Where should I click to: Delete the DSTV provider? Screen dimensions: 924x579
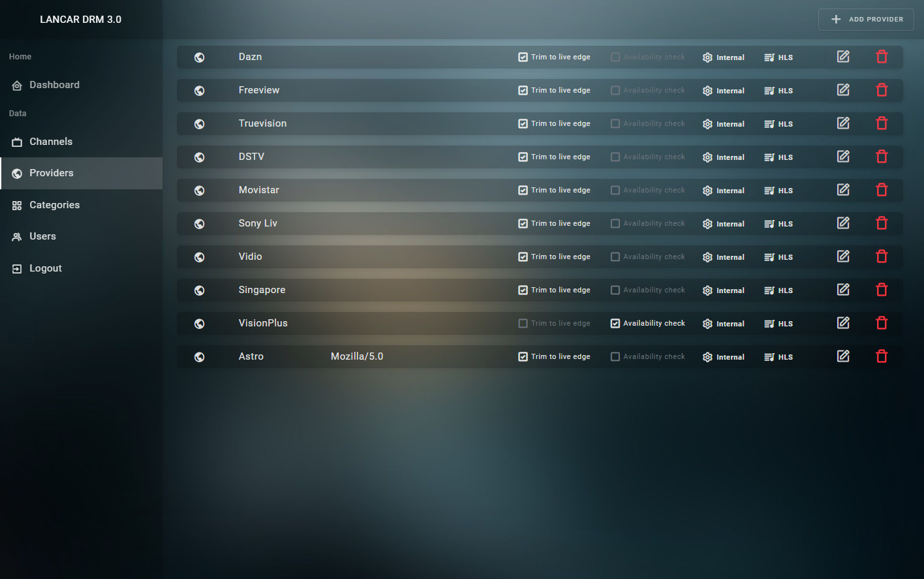click(882, 157)
